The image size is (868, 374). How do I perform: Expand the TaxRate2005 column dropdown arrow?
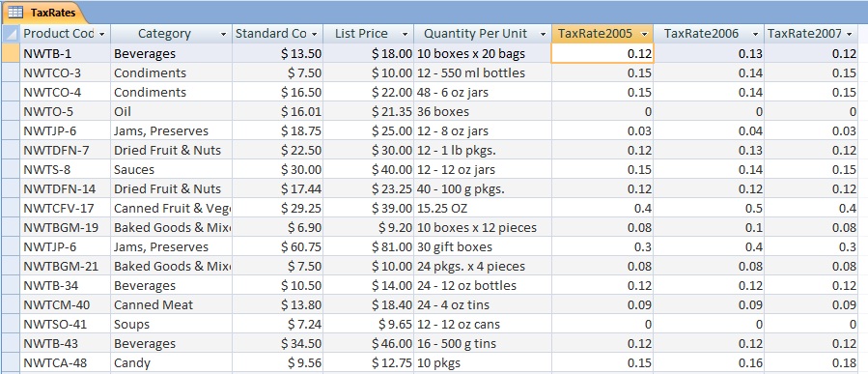644,35
